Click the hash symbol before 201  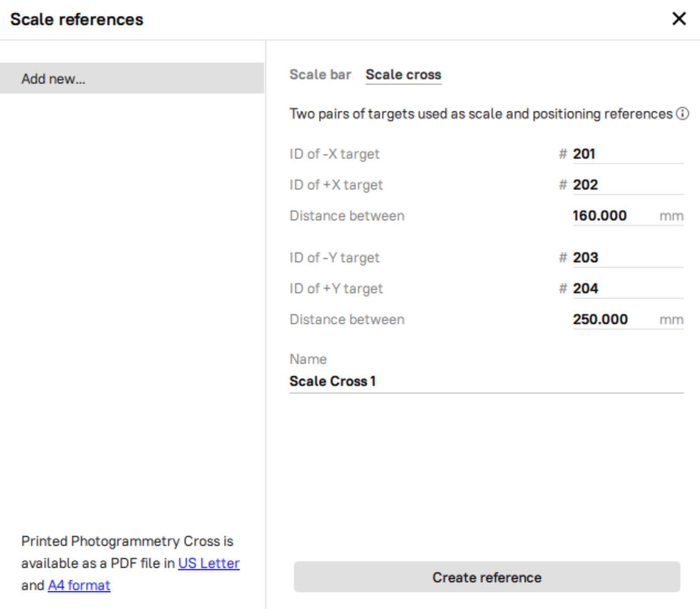pos(563,154)
